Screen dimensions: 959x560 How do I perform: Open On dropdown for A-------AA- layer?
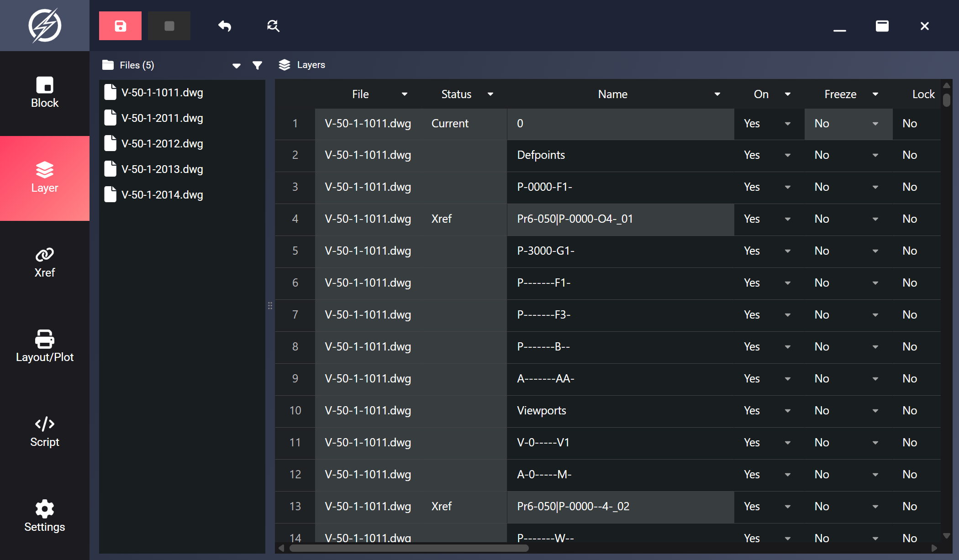[x=788, y=379]
